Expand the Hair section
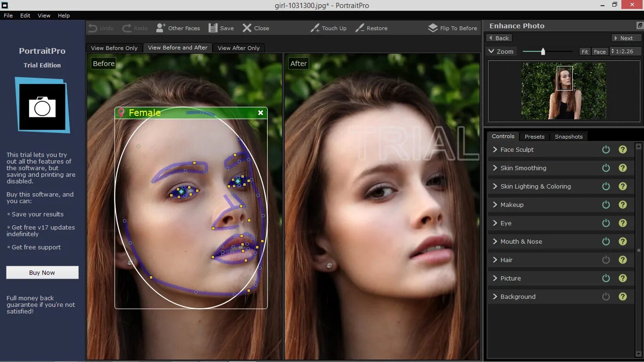This screenshot has width=644, height=362. (x=495, y=260)
